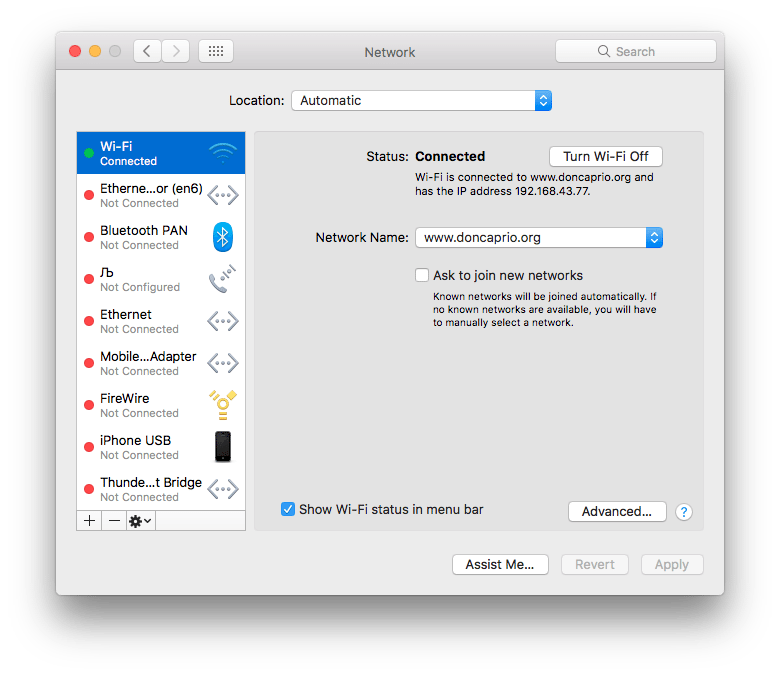This screenshot has height=675, width=780.
Task: Click the Bluetooth PAN icon
Action: (222, 237)
